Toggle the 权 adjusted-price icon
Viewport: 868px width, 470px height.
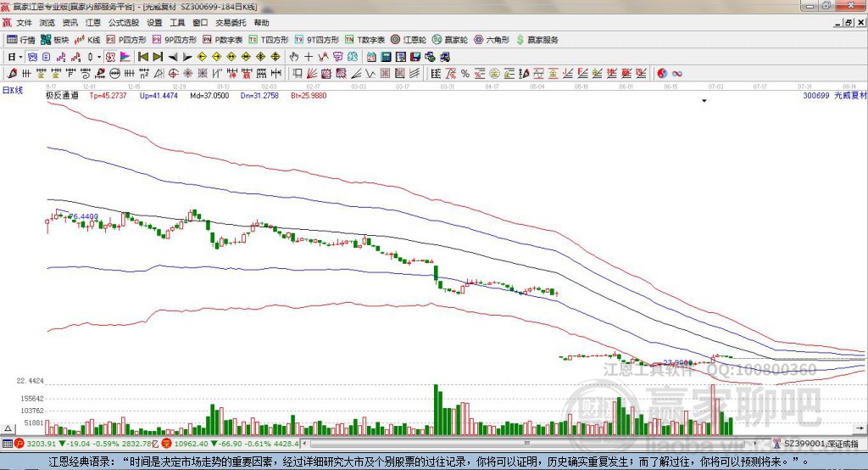[110, 57]
